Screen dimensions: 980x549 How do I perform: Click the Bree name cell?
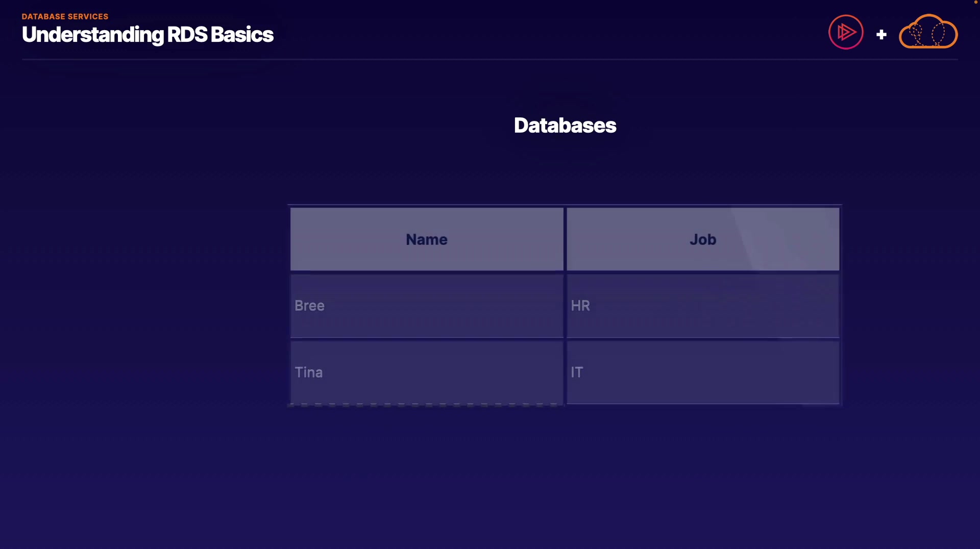[x=427, y=306]
